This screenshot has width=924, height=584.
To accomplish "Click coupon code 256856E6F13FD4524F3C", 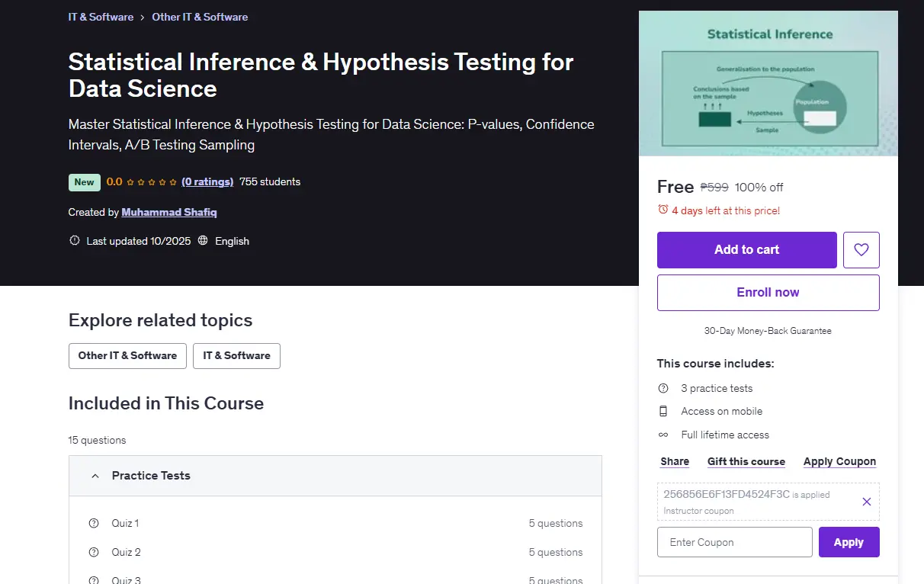I will click(727, 494).
